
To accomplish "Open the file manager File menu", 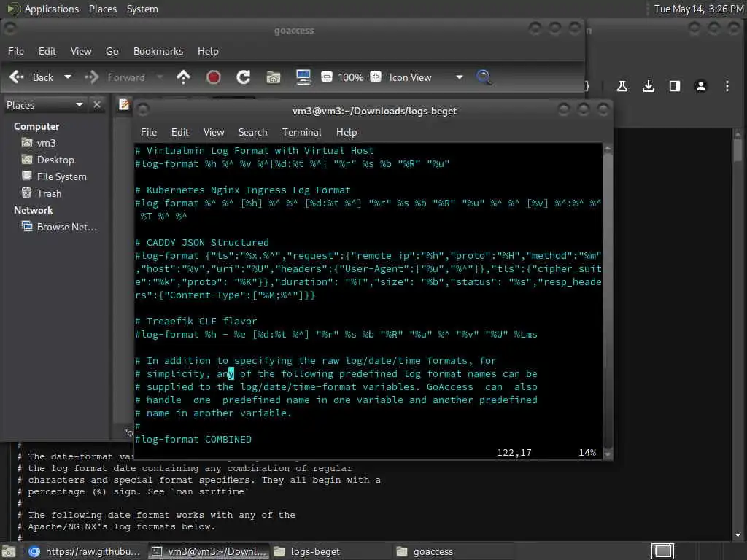I will pos(16,51).
